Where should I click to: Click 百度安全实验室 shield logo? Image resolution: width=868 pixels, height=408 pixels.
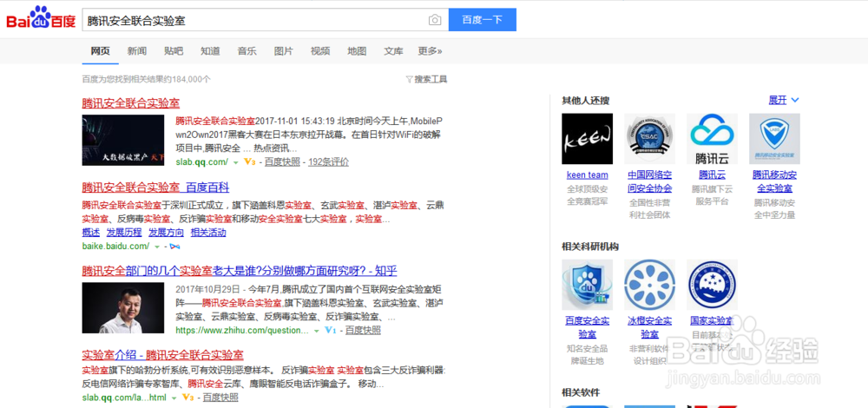(588, 285)
